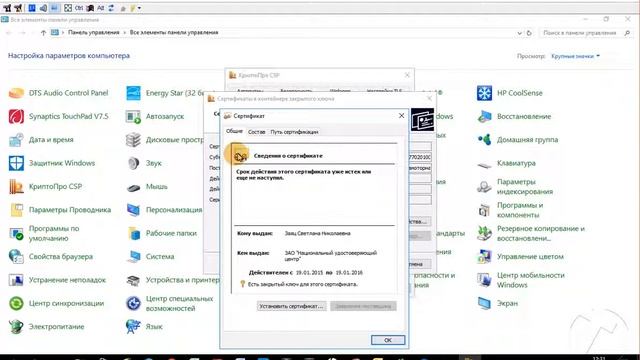Switch to Путь сертификации tab
The image size is (640, 360).
coord(294,132)
